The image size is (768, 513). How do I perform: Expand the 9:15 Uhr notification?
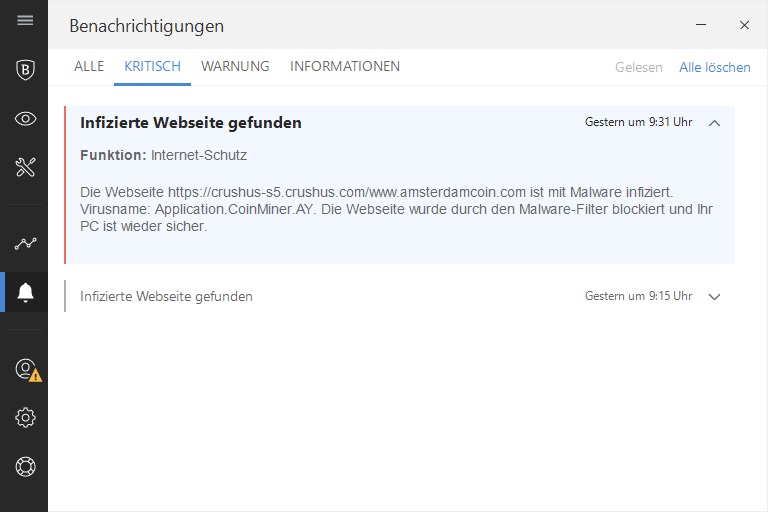point(714,296)
